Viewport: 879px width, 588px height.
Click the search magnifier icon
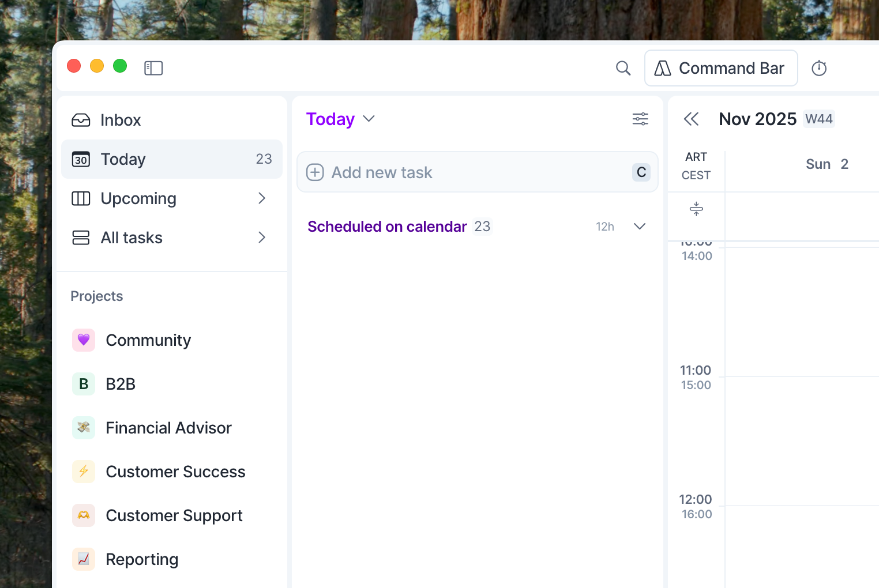[623, 68]
